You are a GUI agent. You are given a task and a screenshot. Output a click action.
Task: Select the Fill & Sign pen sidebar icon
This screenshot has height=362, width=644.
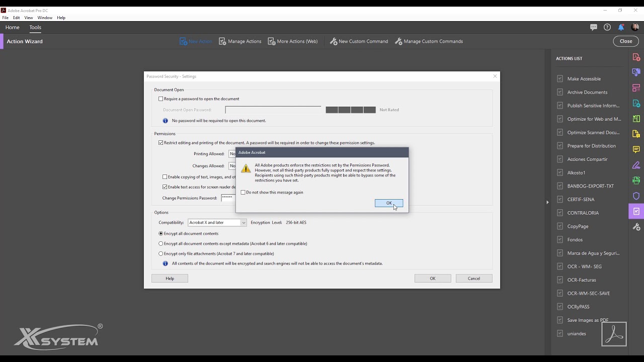pos(636,165)
